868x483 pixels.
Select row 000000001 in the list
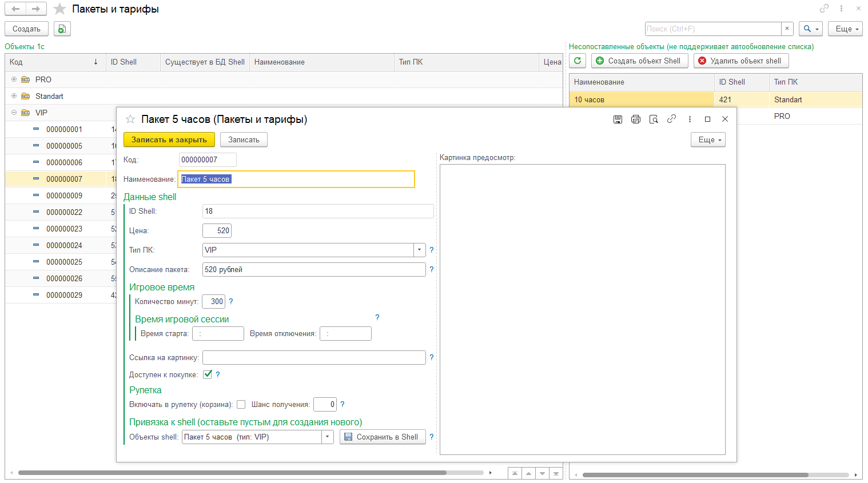point(61,129)
